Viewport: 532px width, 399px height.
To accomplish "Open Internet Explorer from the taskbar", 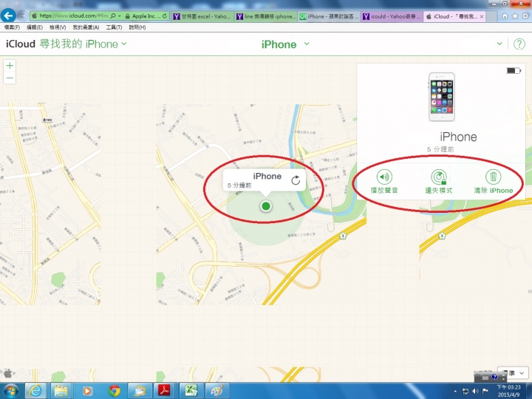I will tap(35, 391).
